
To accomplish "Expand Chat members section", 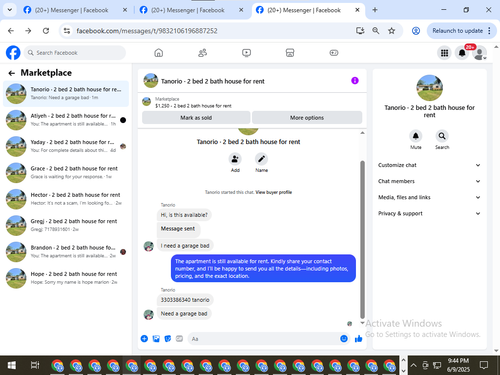I will [x=429, y=181].
